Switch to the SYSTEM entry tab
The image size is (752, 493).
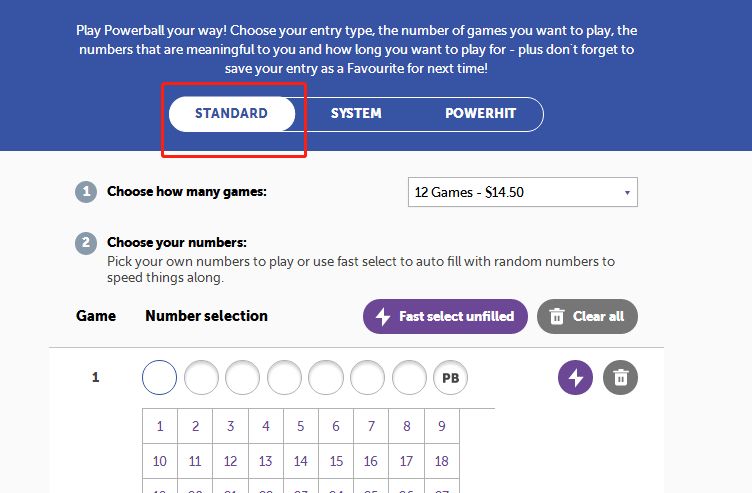click(x=356, y=114)
